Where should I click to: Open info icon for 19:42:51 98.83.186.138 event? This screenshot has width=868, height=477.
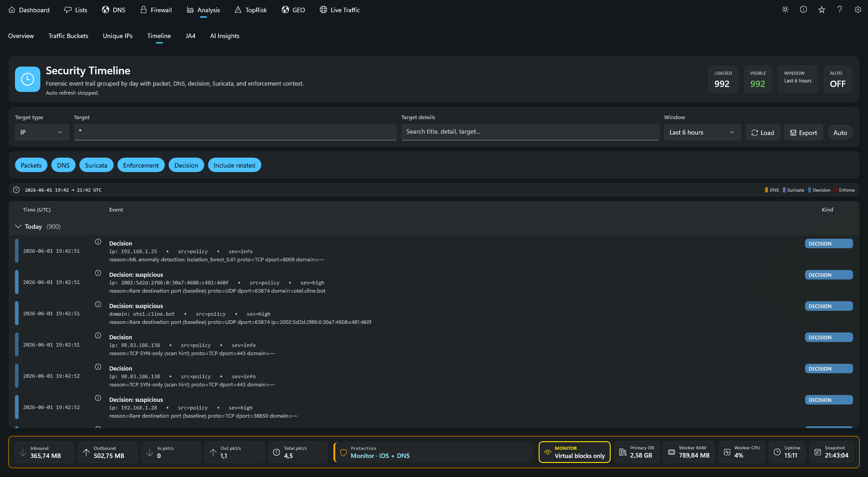(x=98, y=336)
